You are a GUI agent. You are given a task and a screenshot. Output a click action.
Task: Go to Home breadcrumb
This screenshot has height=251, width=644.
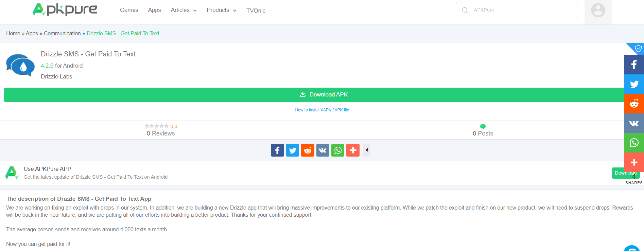click(13, 33)
